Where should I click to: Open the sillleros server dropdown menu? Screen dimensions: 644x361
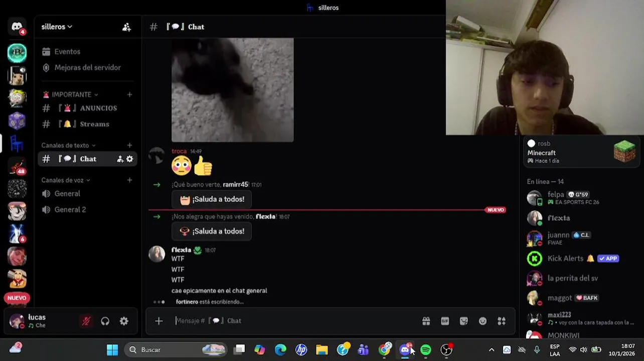57,27
